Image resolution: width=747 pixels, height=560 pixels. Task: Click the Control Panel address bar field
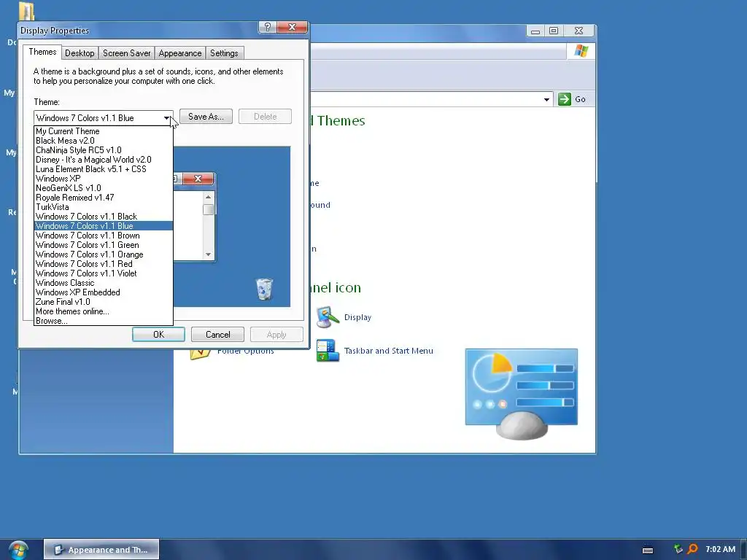431,99
